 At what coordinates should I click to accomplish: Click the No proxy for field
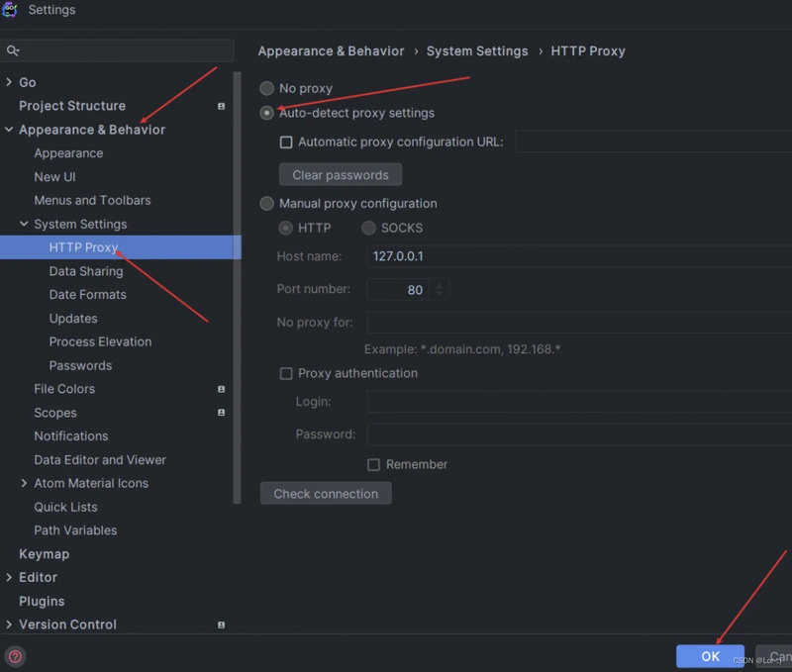[579, 322]
